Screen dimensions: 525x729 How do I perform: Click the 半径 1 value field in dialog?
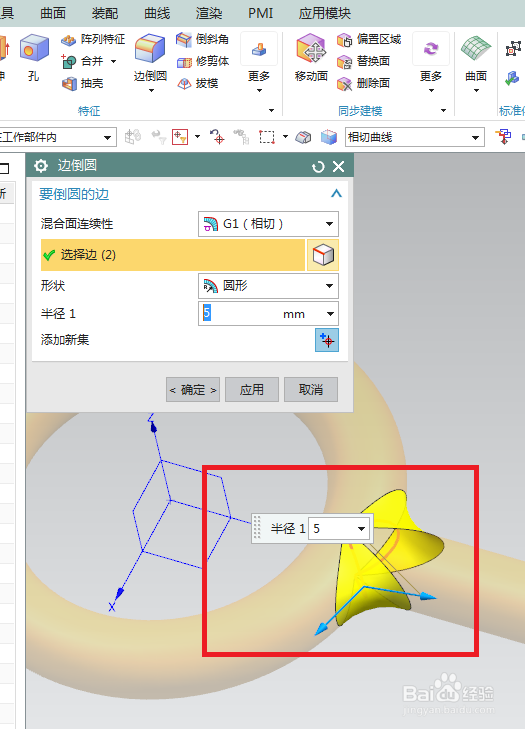(x=239, y=313)
